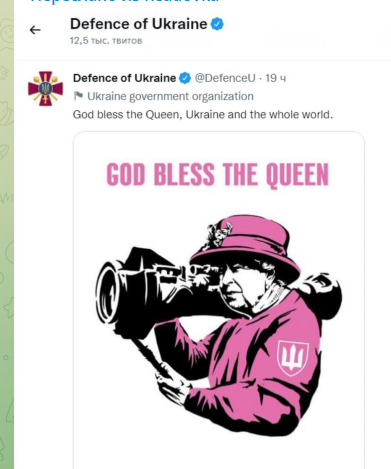Open the @DefenceU handle
This screenshot has height=469, width=391.
(x=225, y=78)
